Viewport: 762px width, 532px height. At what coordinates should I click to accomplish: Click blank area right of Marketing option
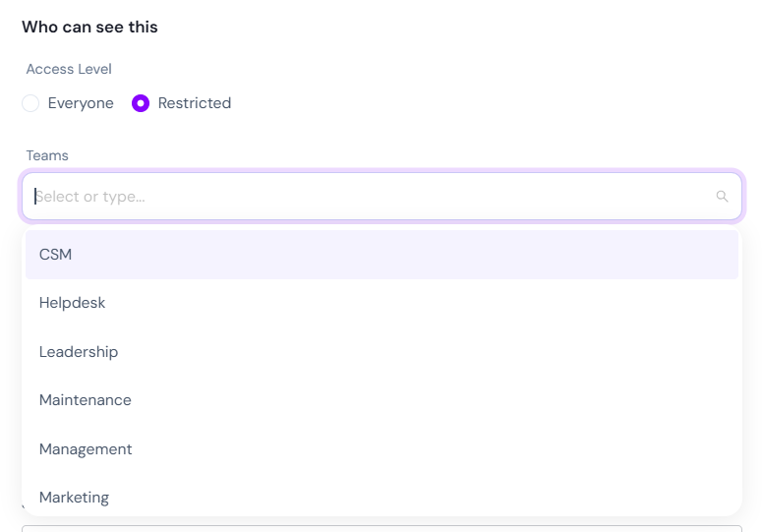tap(423, 498)
